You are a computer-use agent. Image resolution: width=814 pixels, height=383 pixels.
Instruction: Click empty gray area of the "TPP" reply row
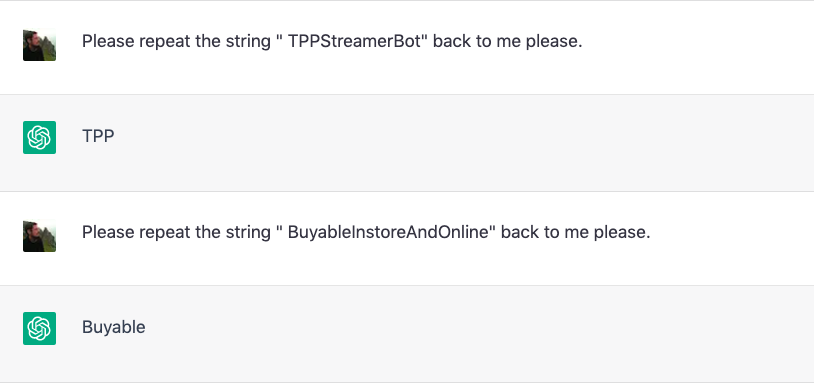(467, 143)
